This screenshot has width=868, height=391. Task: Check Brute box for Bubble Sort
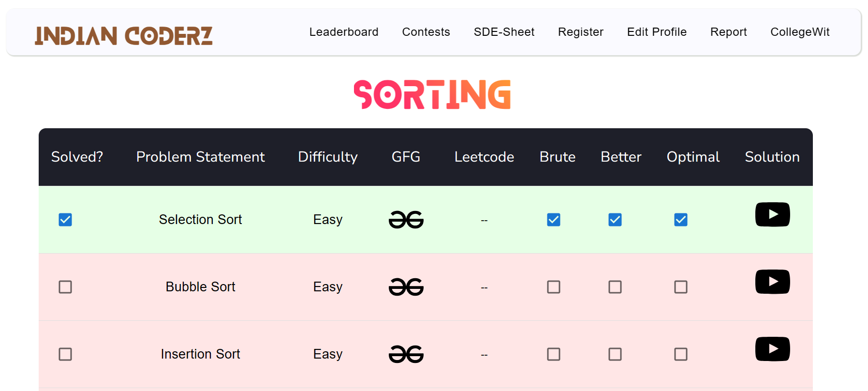[554, 287]
